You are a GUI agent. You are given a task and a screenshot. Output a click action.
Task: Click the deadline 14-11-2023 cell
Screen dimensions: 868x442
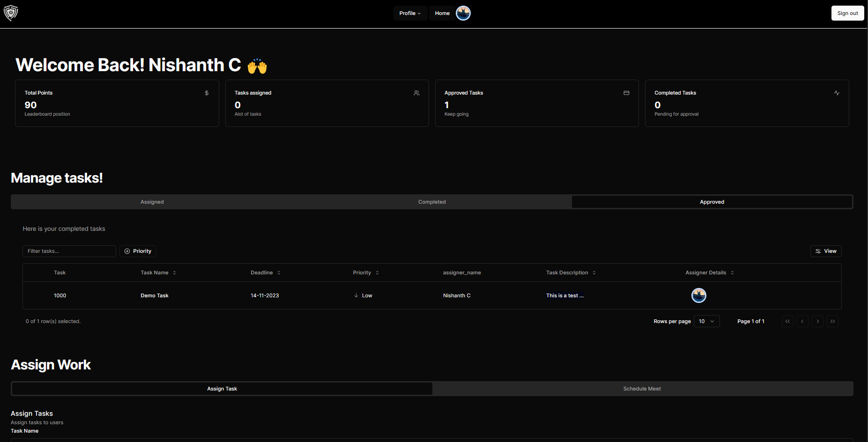click(265, 295)
